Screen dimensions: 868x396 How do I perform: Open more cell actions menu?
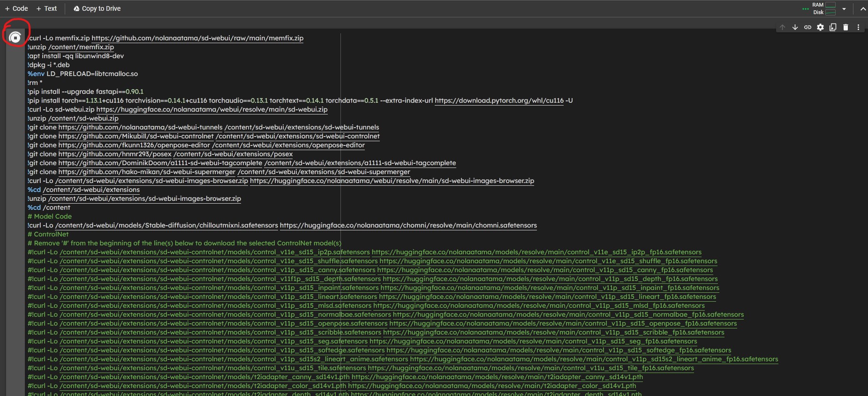pos(858,27)
